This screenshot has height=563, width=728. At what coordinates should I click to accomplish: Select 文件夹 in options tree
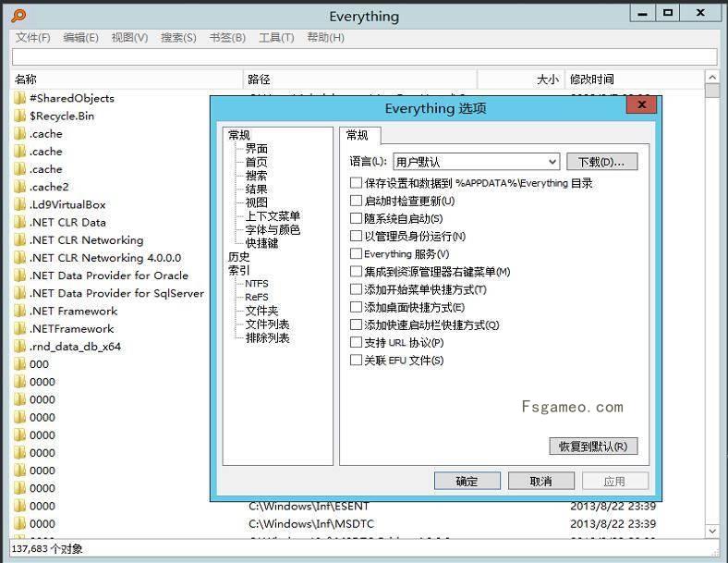pos(261,311)
